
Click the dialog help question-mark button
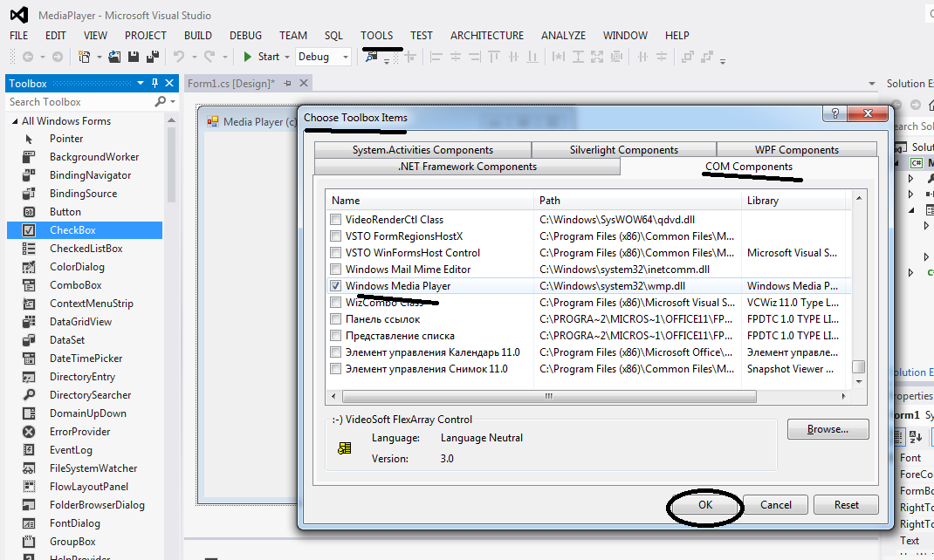[x=835, y=113]
